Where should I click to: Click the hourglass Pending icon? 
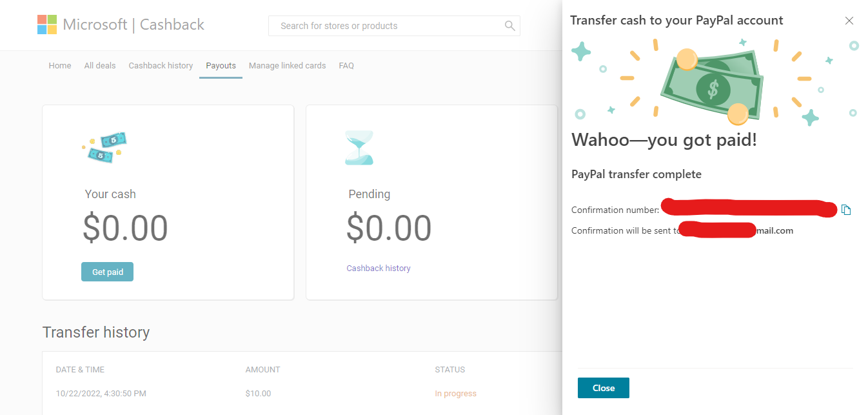tap(359, 148)
